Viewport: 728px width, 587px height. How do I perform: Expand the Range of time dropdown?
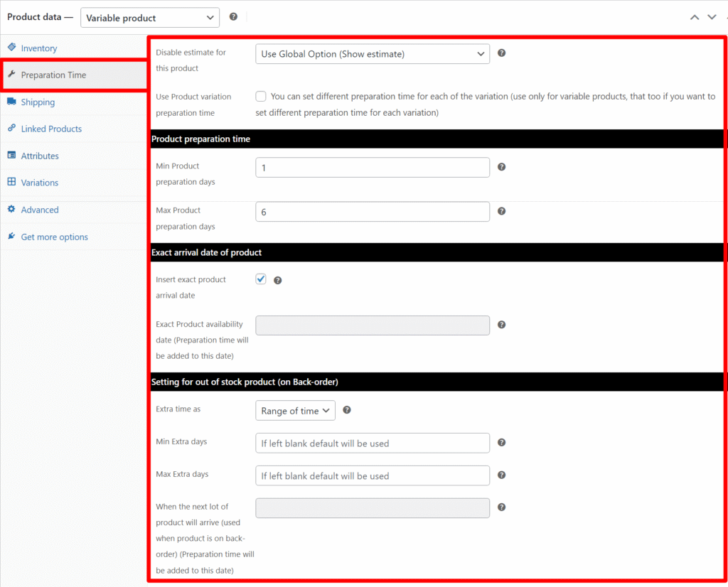pyautogui.click(x=295, y=411)
